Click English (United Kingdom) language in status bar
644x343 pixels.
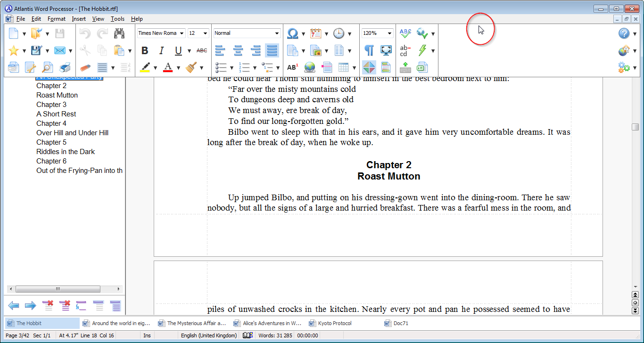(209, 335)
